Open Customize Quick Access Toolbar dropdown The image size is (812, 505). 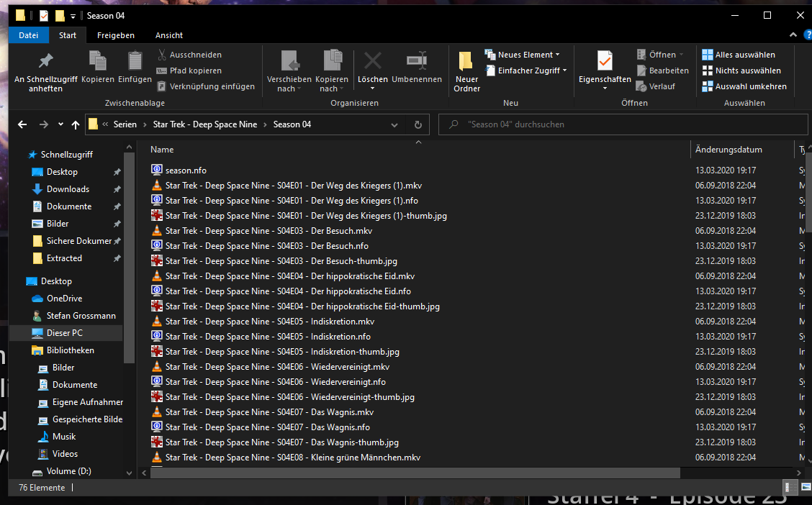click(x=73, y=16)
